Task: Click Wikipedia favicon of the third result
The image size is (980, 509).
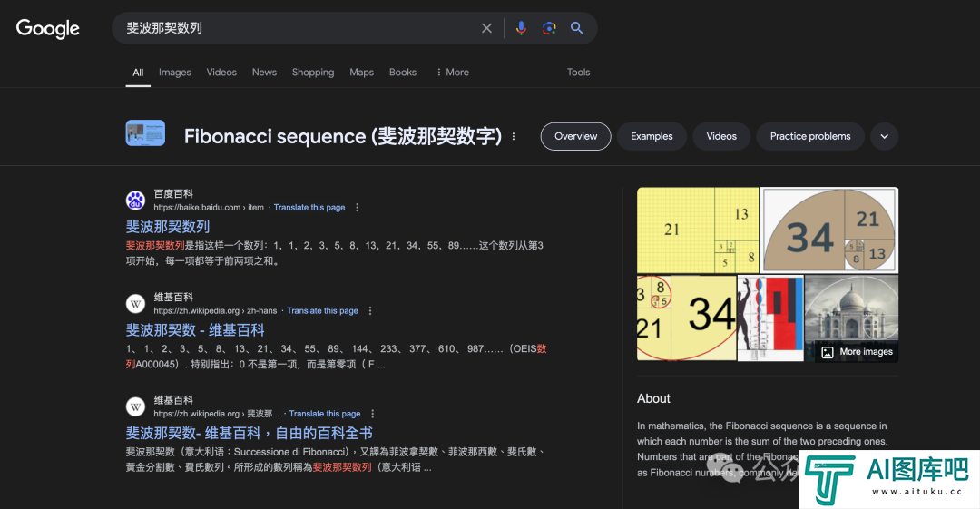Action: 135,407
